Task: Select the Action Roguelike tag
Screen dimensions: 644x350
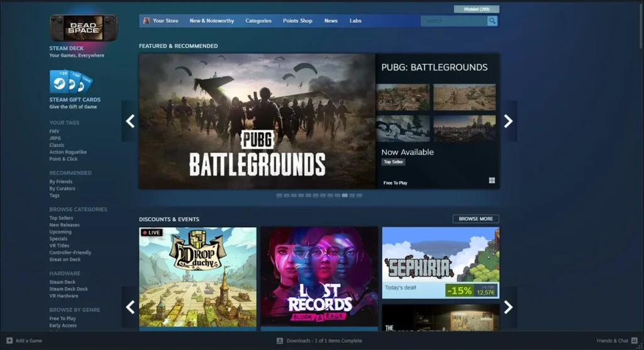Action: [x=68, y=152]
